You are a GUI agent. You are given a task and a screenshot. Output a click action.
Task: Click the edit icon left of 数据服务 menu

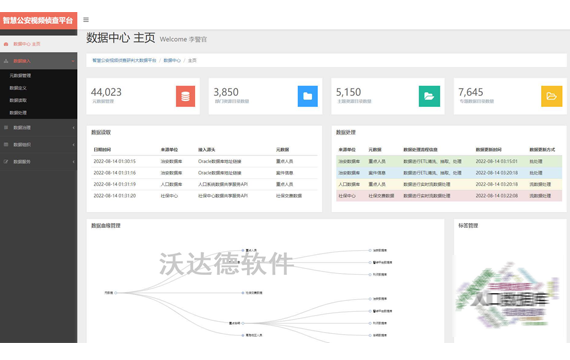pyautogui.click(x=6, y=162)
